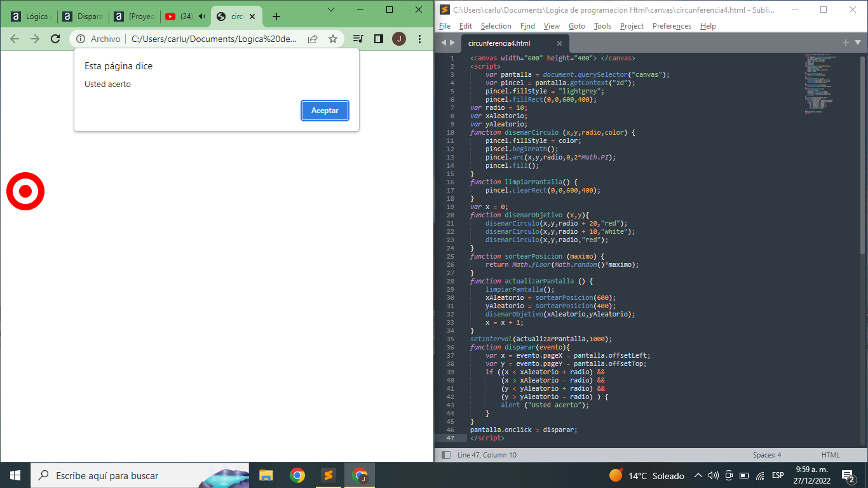Open the Edit menu in Sublime Text

[x=466, y=26]
